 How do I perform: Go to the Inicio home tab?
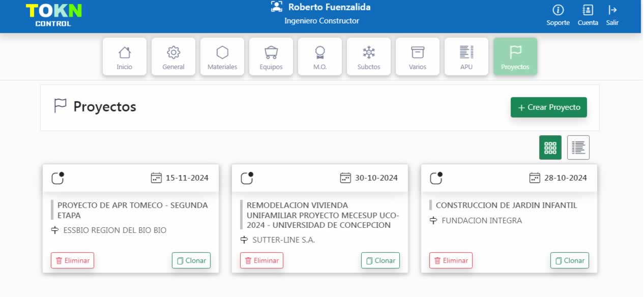pyautogui.click(x=125, y=56)
